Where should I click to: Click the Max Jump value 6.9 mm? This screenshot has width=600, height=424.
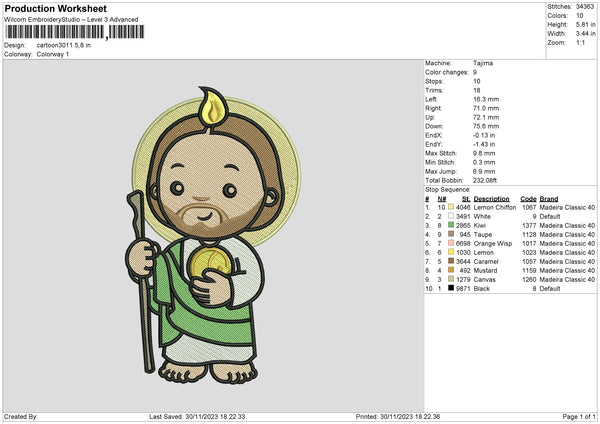click(484, 171)
